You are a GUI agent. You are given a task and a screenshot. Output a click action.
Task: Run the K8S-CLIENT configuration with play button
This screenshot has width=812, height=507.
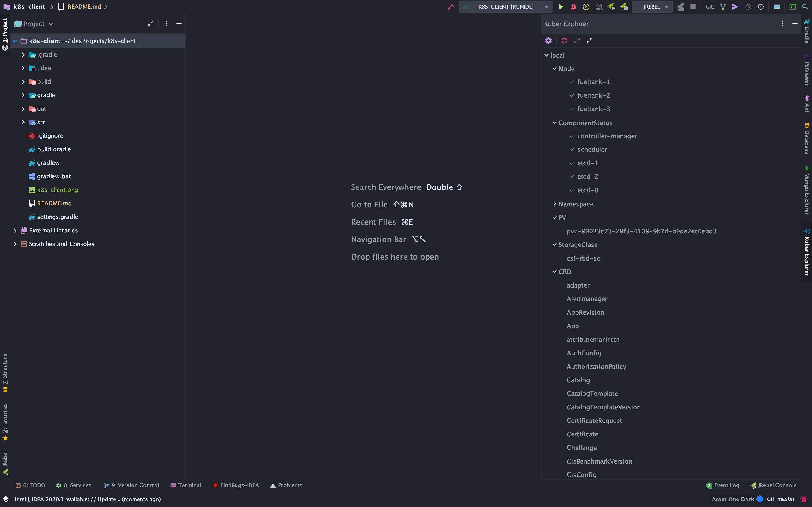tap(561, 7)
